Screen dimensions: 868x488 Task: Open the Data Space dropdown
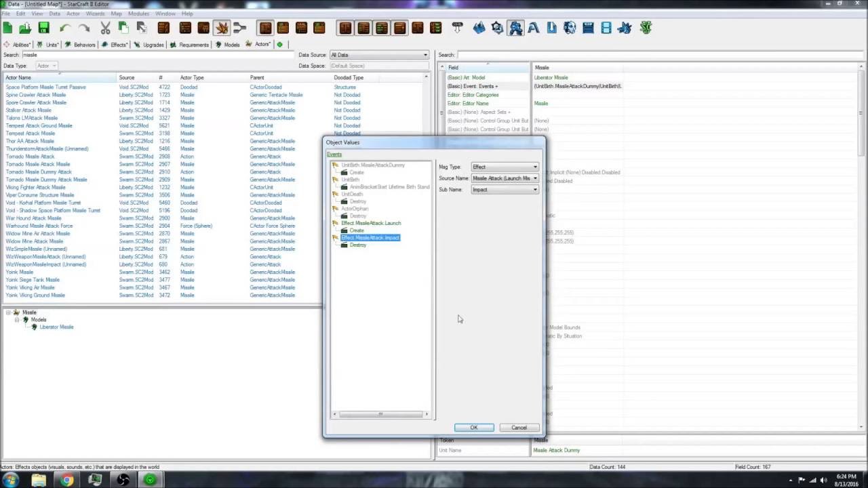380,66
